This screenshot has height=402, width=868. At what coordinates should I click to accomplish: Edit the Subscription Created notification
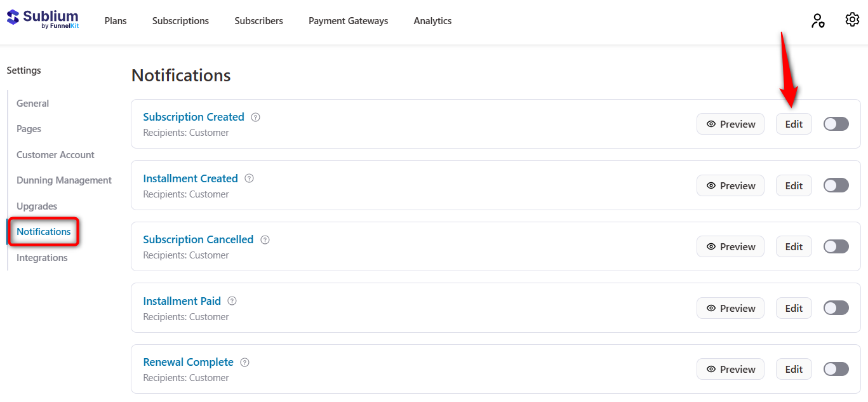pos(794,123)
